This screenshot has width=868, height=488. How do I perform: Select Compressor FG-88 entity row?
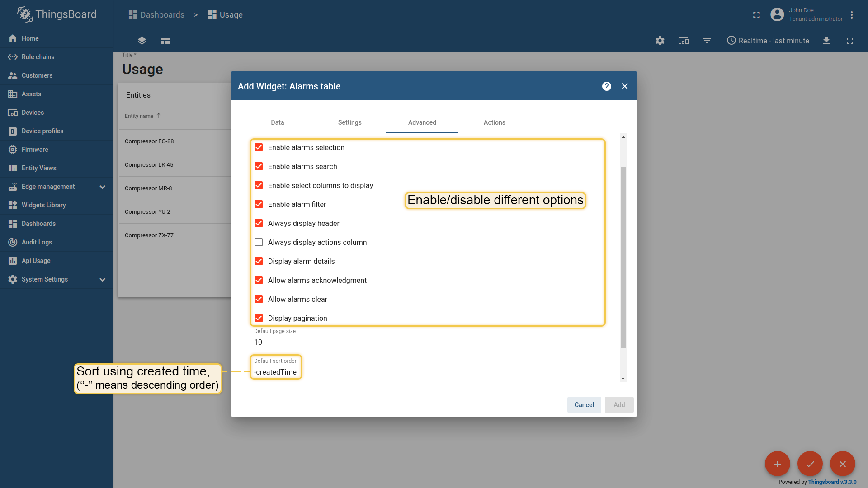[175, 141]
